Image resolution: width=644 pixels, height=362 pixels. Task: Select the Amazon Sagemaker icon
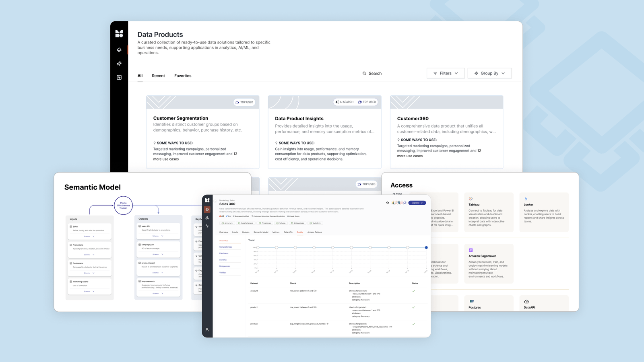[x=471, y=250]
